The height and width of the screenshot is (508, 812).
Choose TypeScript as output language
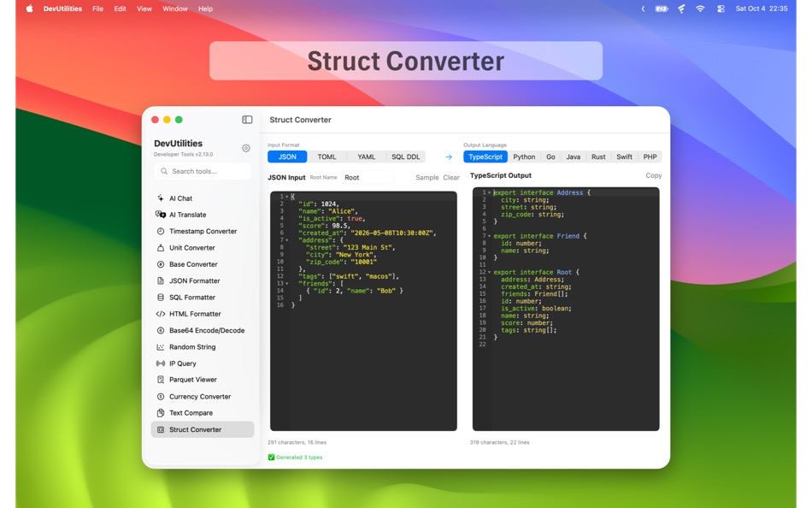(485, 157)
